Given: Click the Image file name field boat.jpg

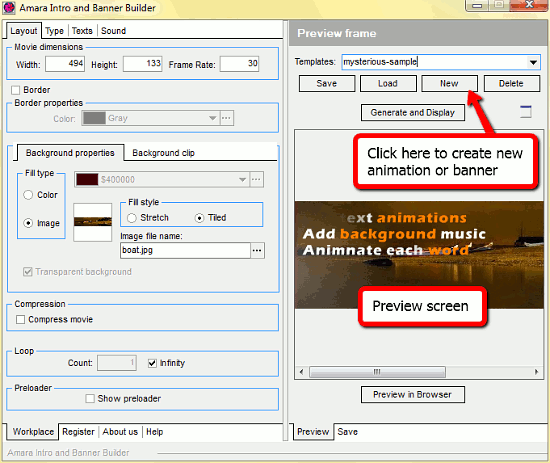Looking at the screenshot, I should tap(185, 250).
